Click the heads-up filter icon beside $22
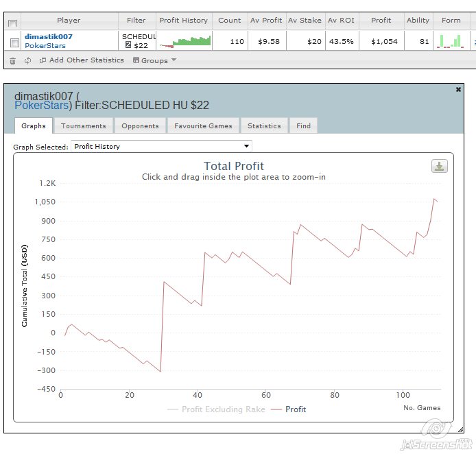This screenshot has height=454, width=476. (x=128, y=45)
